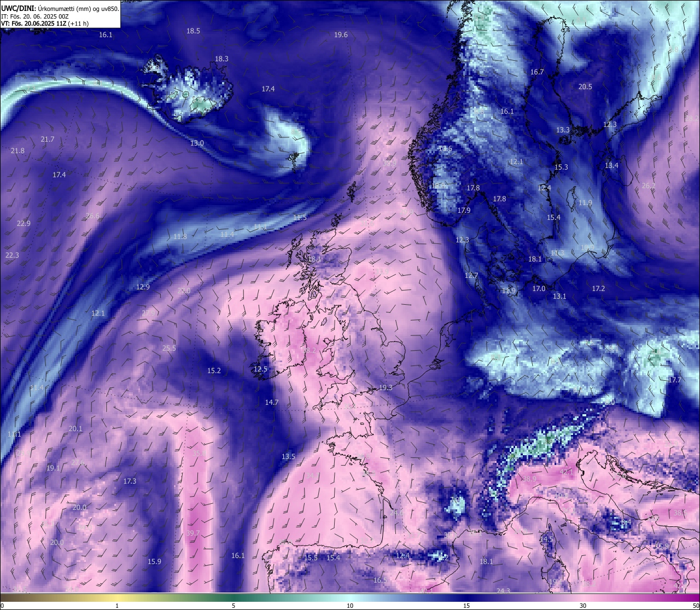This screenshot has height=610, width=700.
Task: Click the '26.2' value on the right edge
Action: [648, 186]
